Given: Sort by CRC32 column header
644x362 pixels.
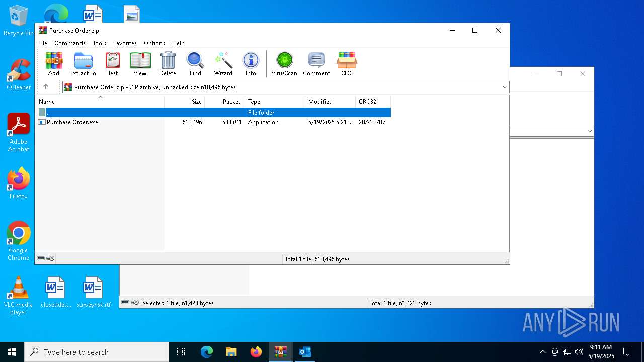Looking at the screenshot, I should click(x=373, y=101).
